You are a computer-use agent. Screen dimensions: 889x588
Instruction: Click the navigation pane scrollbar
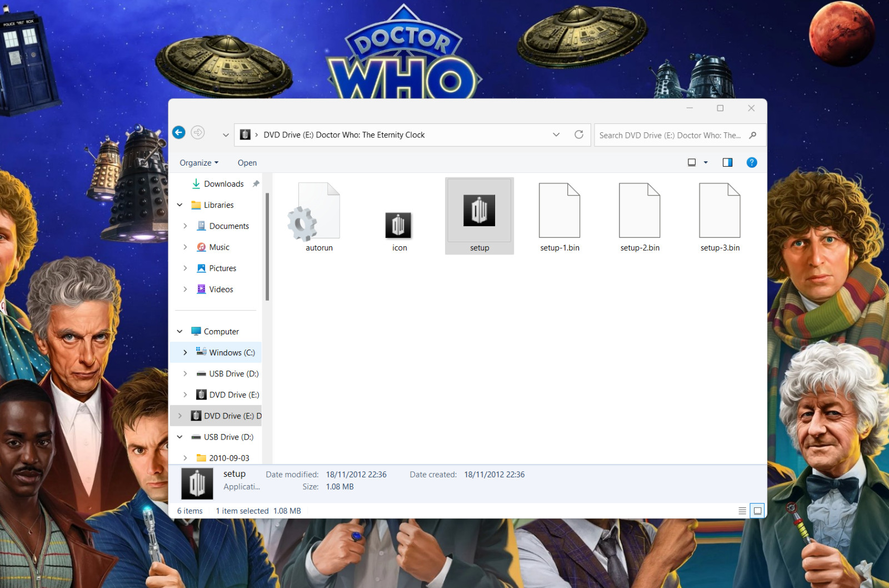click(x=267, y=247)
